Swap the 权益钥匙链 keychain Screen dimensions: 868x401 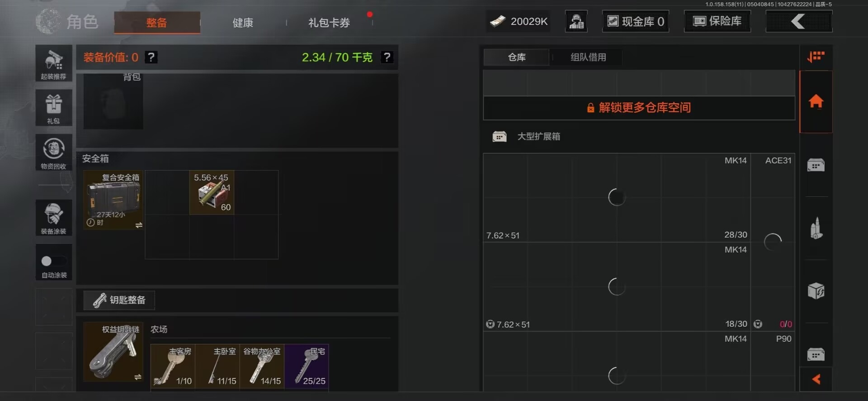138,377
